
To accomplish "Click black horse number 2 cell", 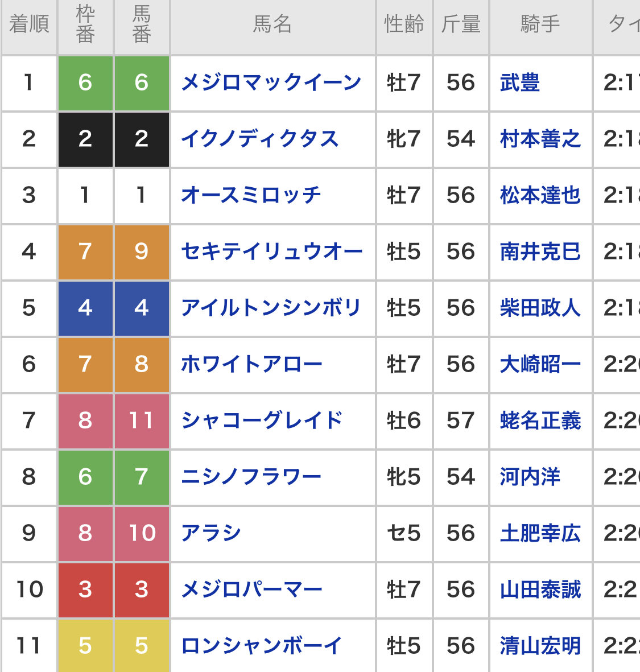I will [142, 139].
